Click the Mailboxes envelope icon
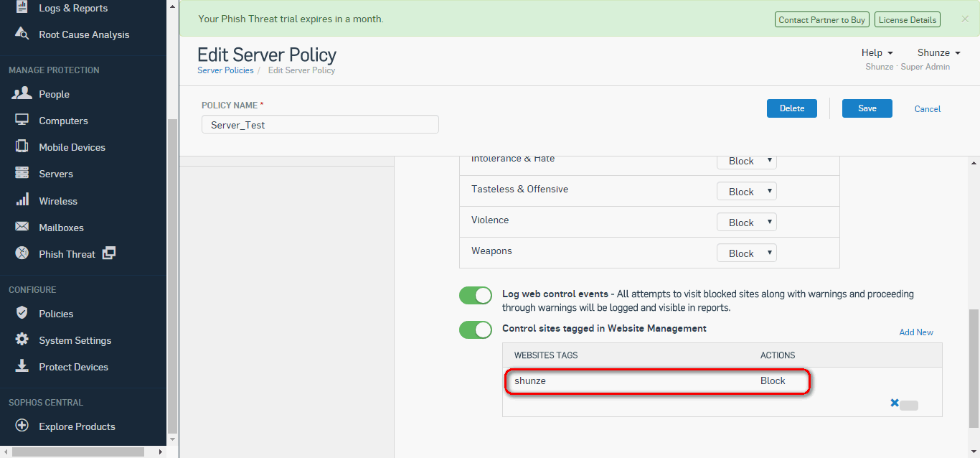 click(x=22, y=228)
